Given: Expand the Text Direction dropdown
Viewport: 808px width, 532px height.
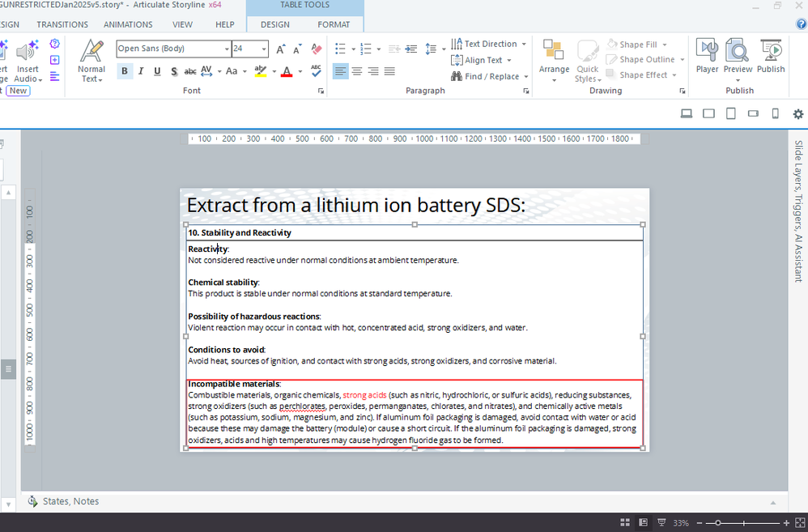Looking at the screenshot, I should [524, 44].
